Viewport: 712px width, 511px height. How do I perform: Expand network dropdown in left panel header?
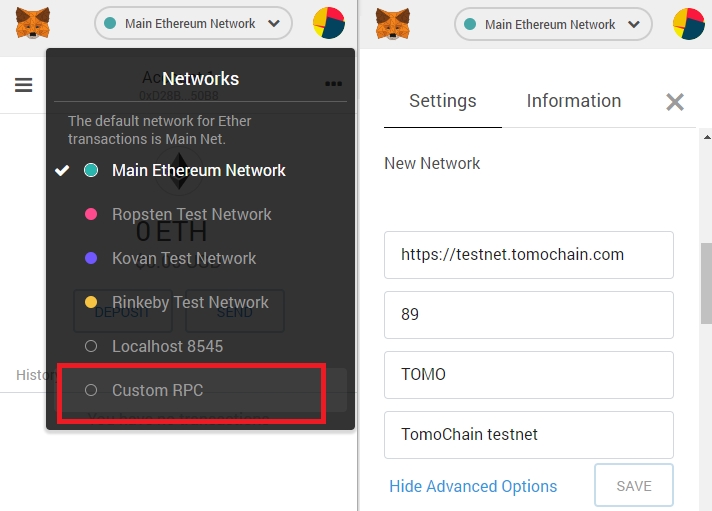click(x=193, y=23)
